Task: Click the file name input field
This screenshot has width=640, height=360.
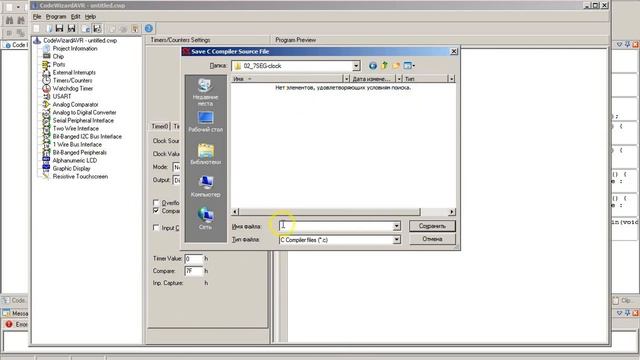Action: pos(336,226)
